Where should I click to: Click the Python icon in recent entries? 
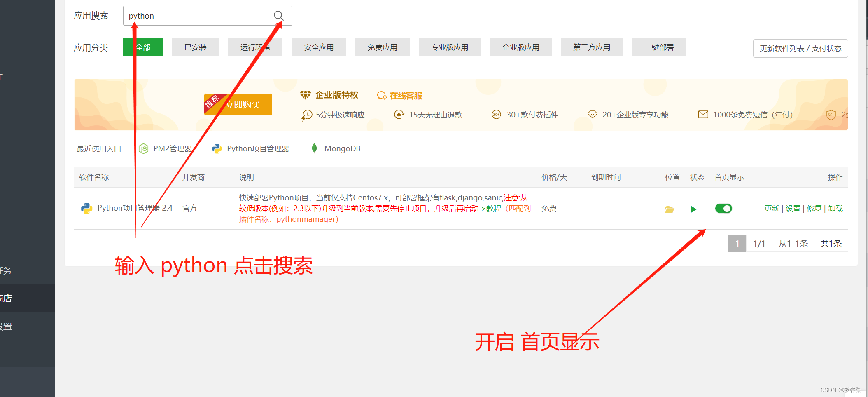tap(217, 148)
